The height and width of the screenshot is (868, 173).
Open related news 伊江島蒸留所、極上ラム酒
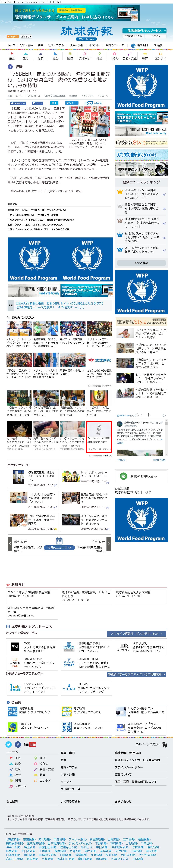33,479
